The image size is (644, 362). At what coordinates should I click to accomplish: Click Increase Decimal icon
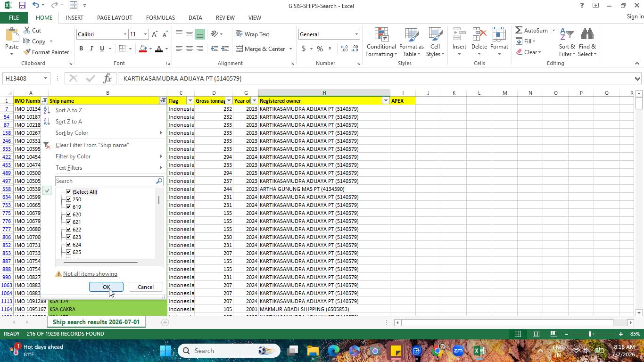coord(344,49)
